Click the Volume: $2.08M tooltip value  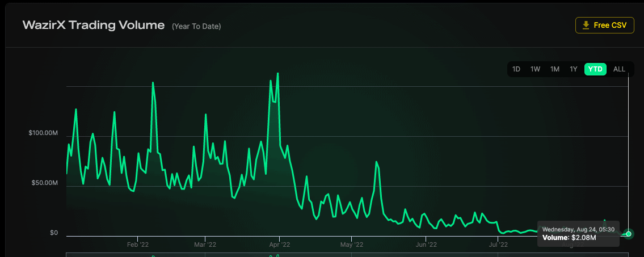click(569, 237)
